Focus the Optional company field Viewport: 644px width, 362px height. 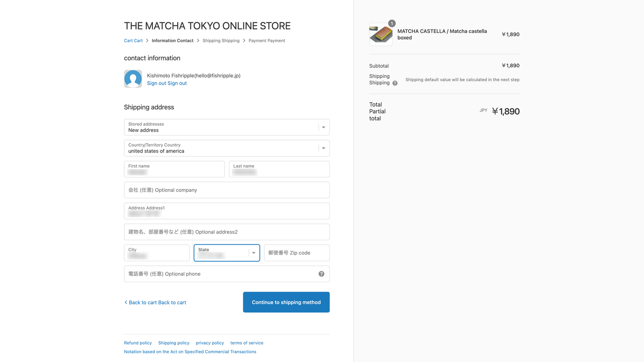(227, 190)
